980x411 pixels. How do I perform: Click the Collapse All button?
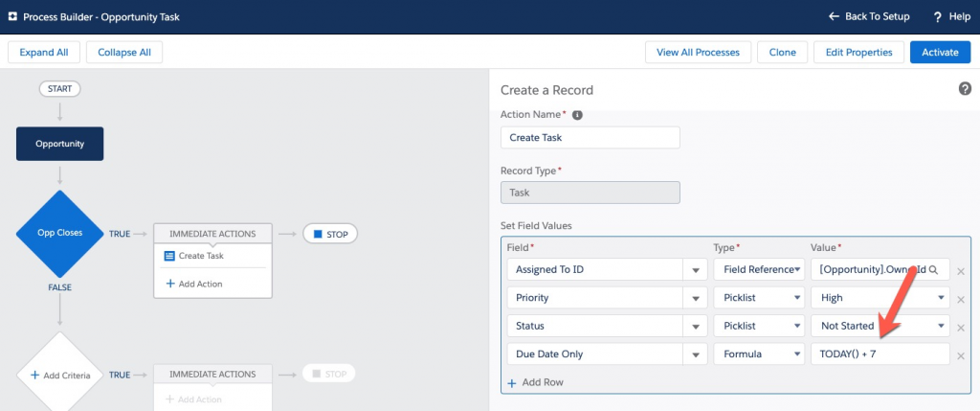123,52
